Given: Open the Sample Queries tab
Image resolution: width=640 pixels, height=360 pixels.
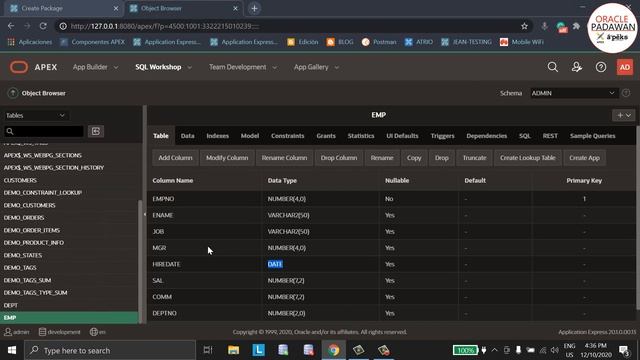Looking at the screenshot, I should [592, 136].
